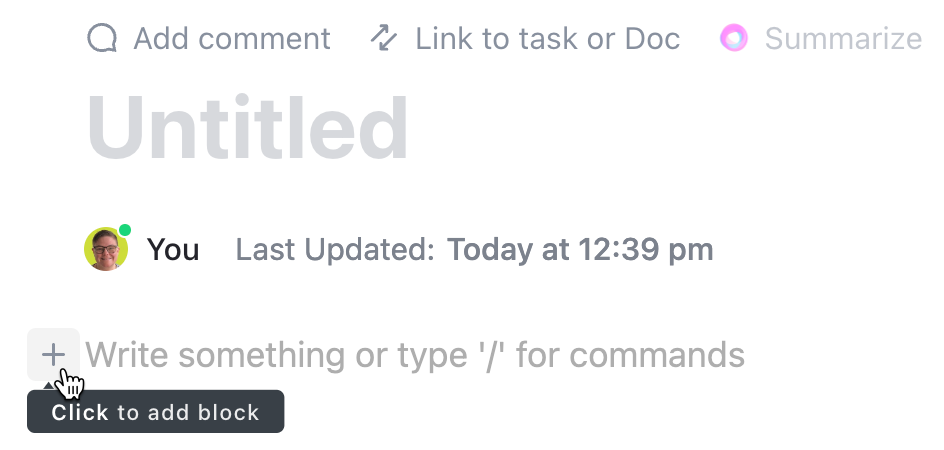
Task: Click the "Add comment" text label
Action: pyautogui.click(x=231, y=39)
